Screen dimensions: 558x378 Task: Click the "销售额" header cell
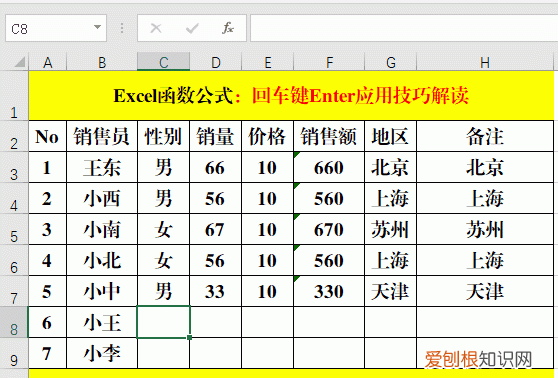[x=329, y=136]
